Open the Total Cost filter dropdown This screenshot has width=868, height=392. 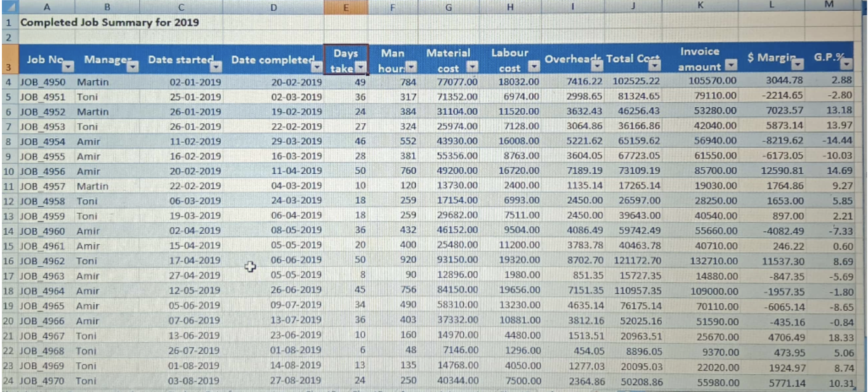pos(655,64)
